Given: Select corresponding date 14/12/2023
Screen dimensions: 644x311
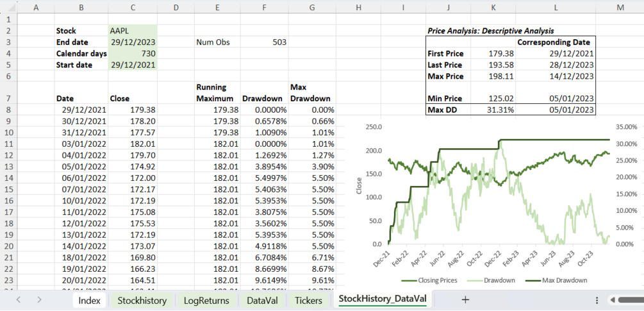Looking at the screenshot, I should coord(556,76).
